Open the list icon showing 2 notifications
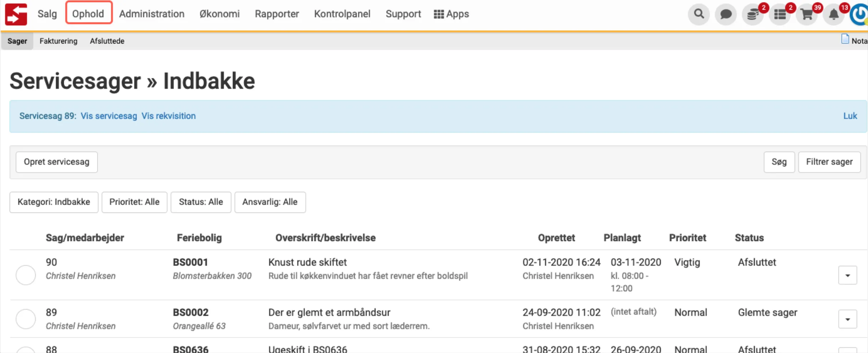Image resolution: width=868 pixels, height=353 pixels. [780, 14]
